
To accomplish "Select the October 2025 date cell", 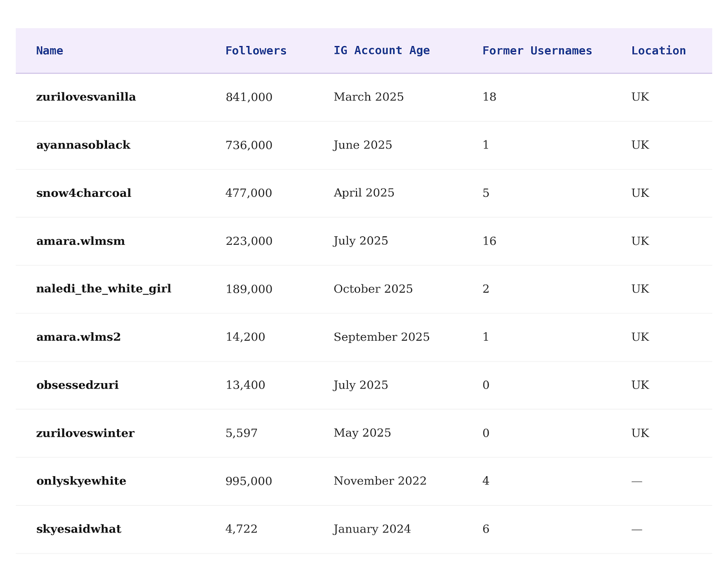I will (x=373, y=289).
